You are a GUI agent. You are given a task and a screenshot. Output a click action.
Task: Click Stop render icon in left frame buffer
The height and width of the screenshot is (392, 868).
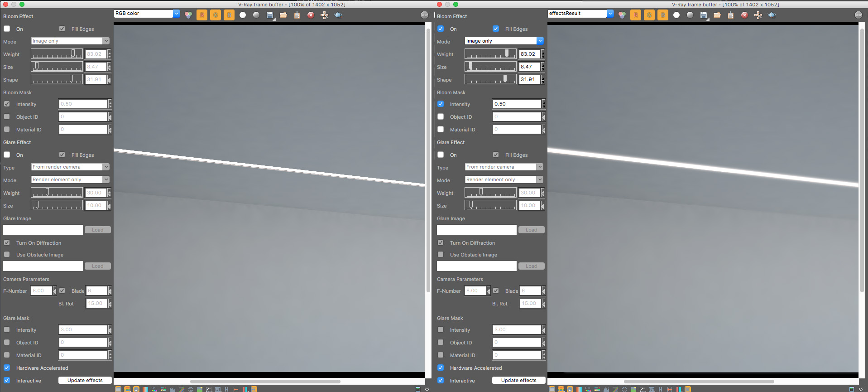[425, 15]
